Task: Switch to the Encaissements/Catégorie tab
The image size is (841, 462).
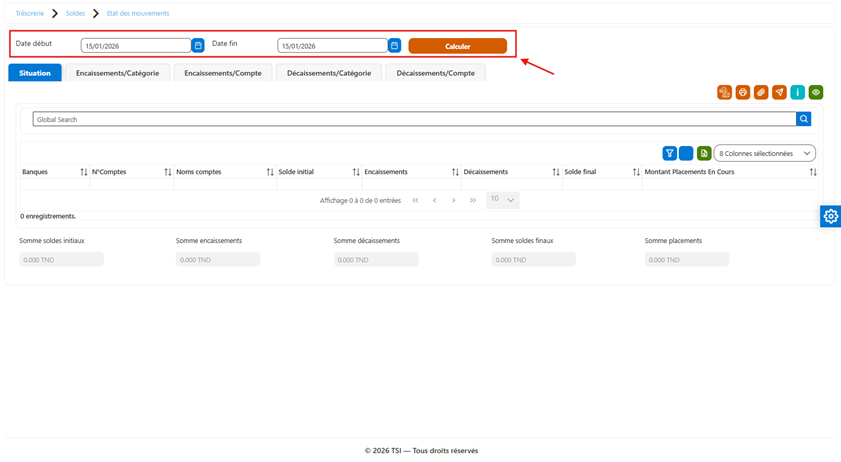Action: 117,73
